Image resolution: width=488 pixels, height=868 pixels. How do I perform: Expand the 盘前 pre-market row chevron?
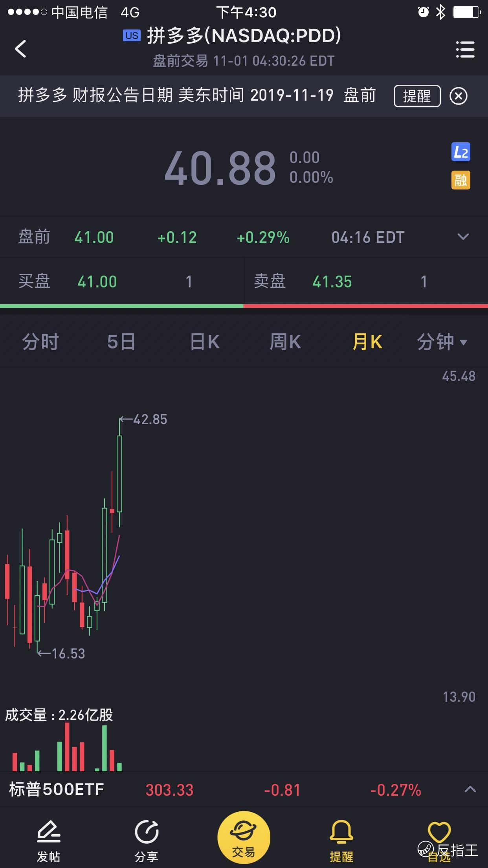[463, 237]
